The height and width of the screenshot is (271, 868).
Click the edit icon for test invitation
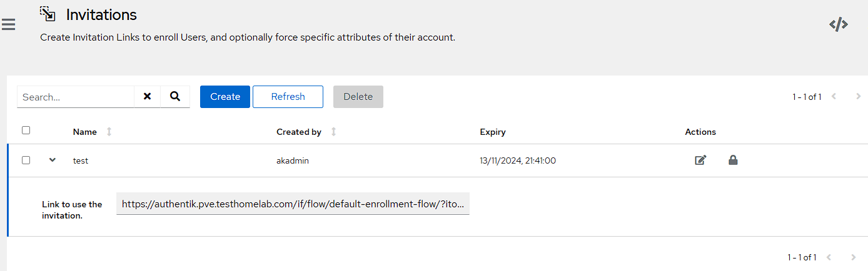(700, 160)
